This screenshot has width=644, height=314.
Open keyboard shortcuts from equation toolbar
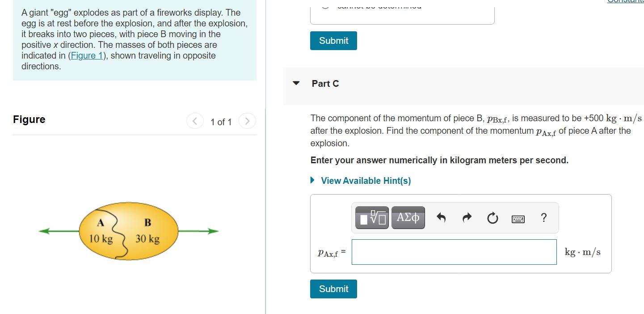click(x=518, y=218)
